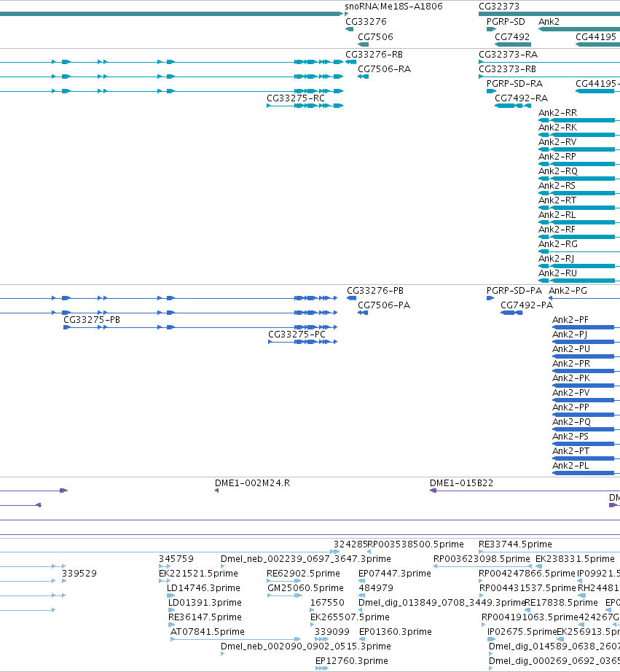Click transcript CG33275-RC label
620x672 pixels.
[x=296, y=98]
